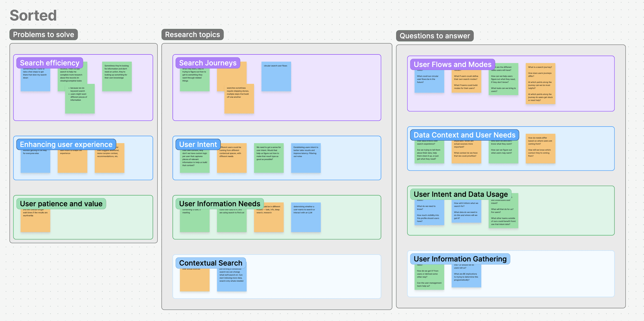
Task: Click the 'User Information Needs' label
Action: [x=220, y=204]
